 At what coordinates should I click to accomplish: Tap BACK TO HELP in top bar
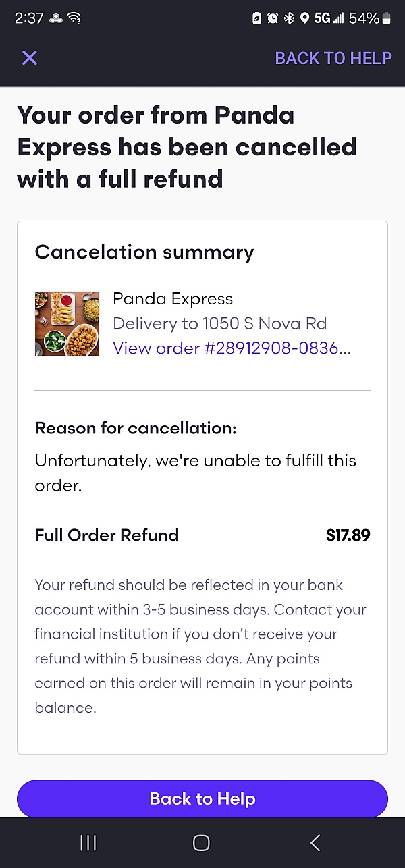333,58
